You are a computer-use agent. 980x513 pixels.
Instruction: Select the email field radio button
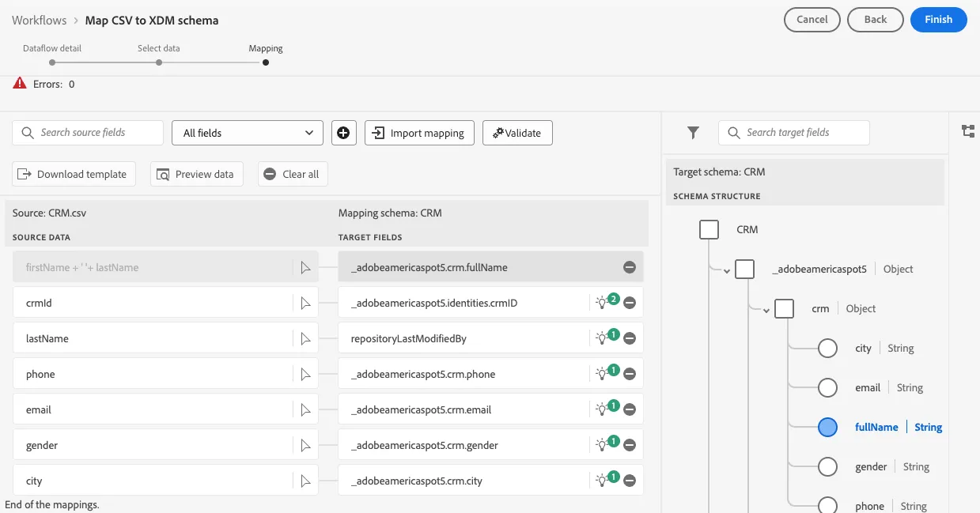[x=827, y=387]
